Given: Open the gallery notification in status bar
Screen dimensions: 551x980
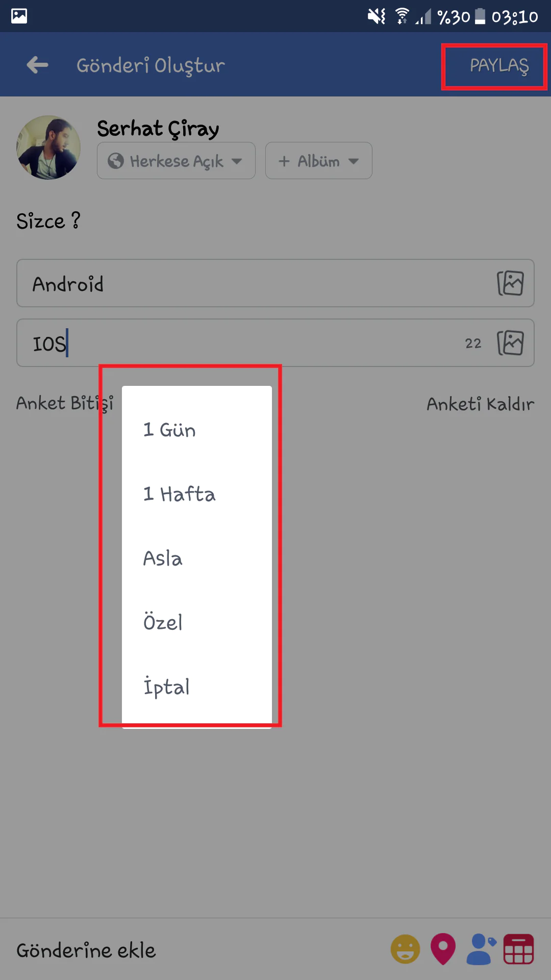Looking at the screenshot, I should point(19,16).
